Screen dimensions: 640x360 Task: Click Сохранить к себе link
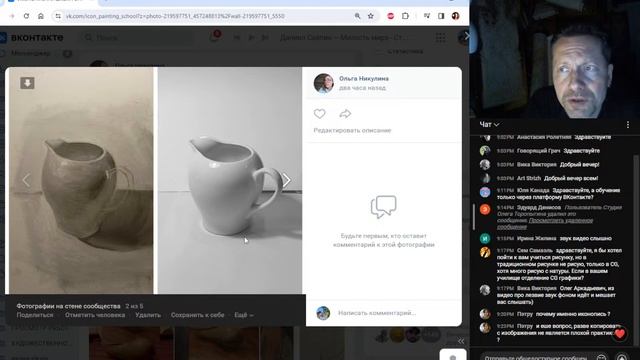(x=198, y=315)
